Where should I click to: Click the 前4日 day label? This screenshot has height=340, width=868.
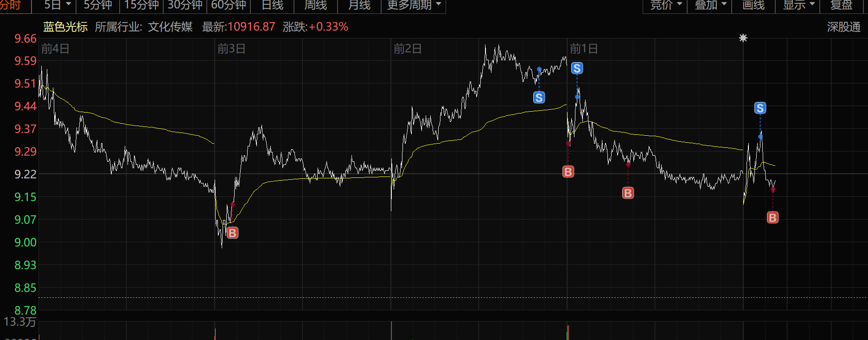(x=55, y=49)
